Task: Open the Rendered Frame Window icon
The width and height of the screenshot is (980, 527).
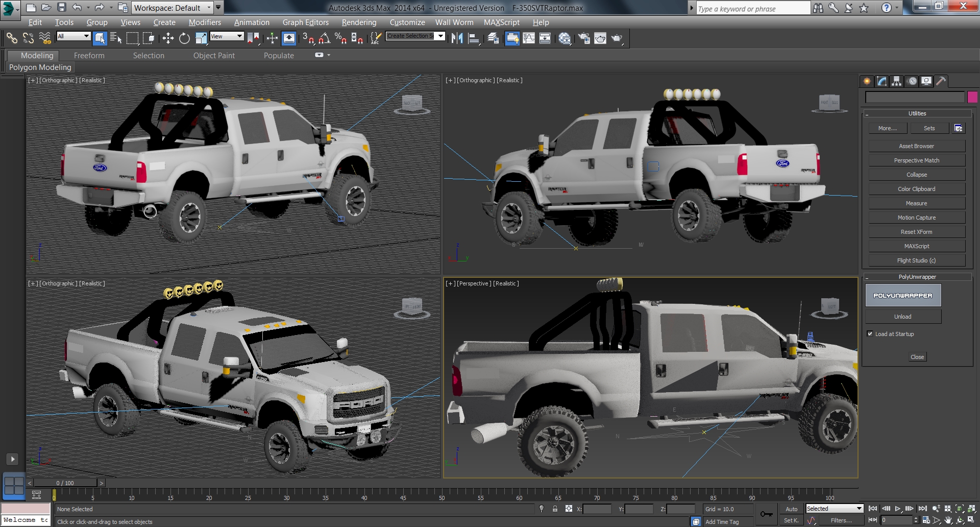Action: click(x=600, y=38)
